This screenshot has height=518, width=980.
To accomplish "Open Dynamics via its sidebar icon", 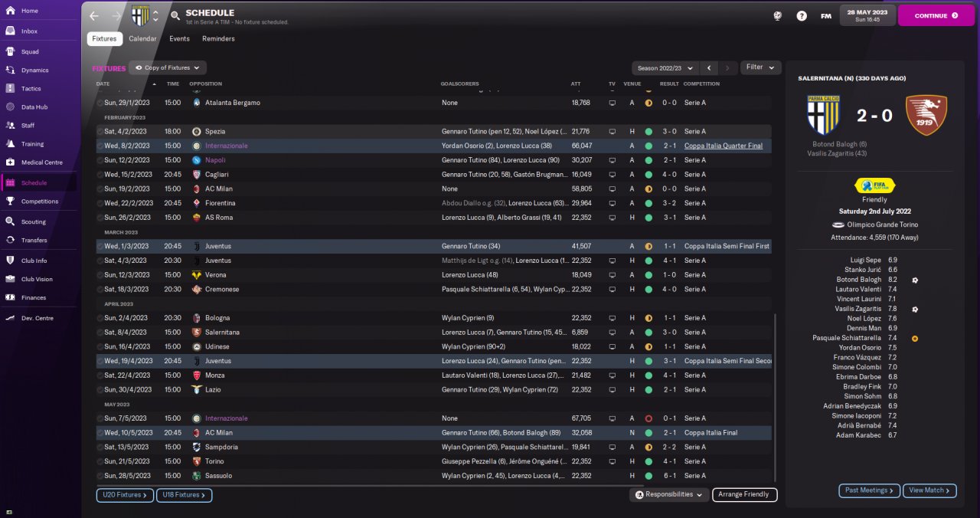I will click(x=10, y=70).
